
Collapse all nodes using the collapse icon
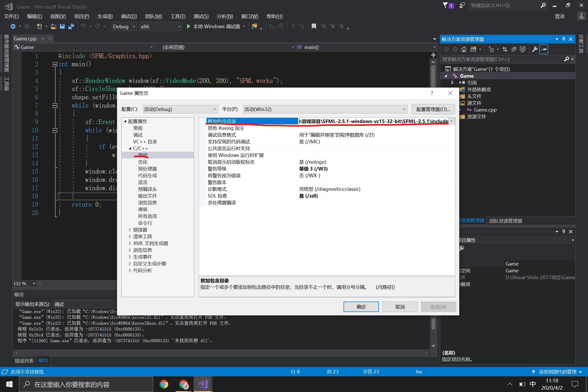pos(513,49)
